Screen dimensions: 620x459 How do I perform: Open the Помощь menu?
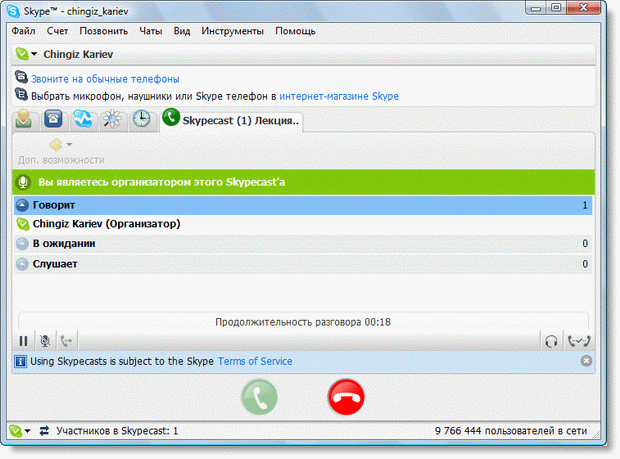click(295, 31)
